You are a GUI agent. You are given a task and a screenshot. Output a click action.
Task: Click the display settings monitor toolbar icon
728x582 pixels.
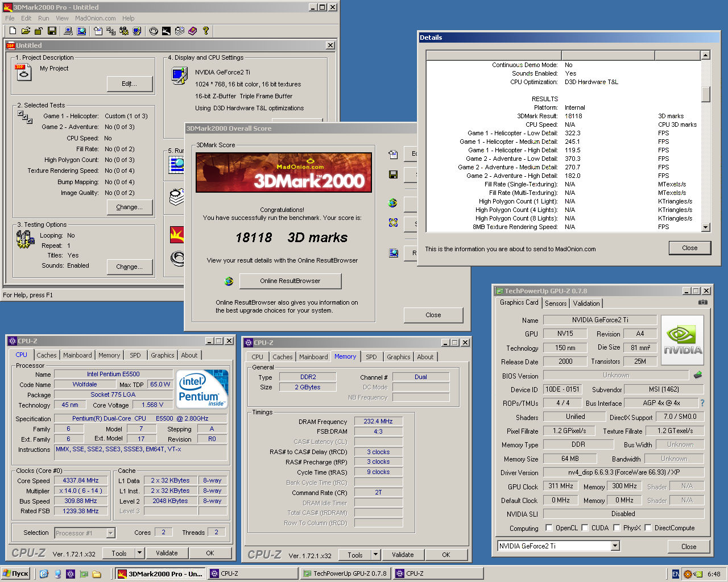[137, 31]
